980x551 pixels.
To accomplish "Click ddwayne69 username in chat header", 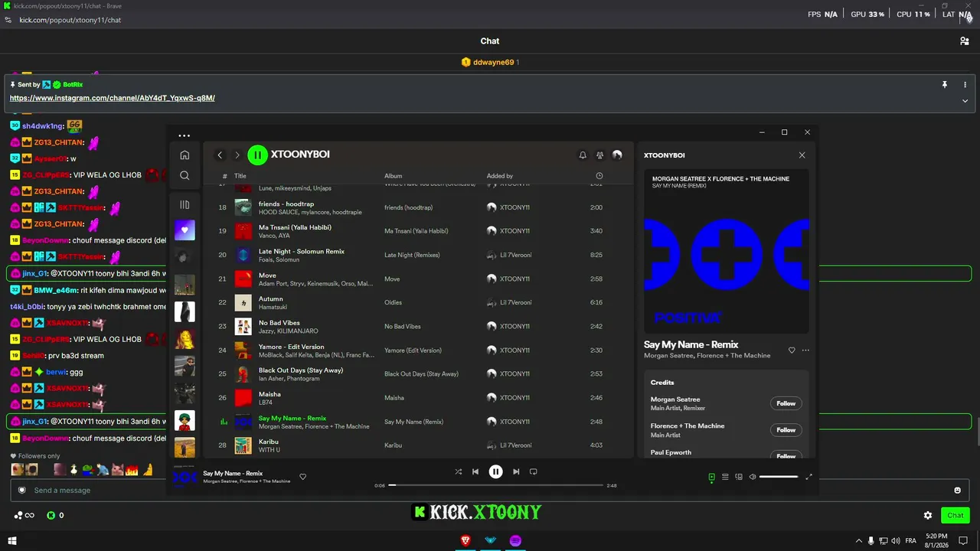I will 493,62.
